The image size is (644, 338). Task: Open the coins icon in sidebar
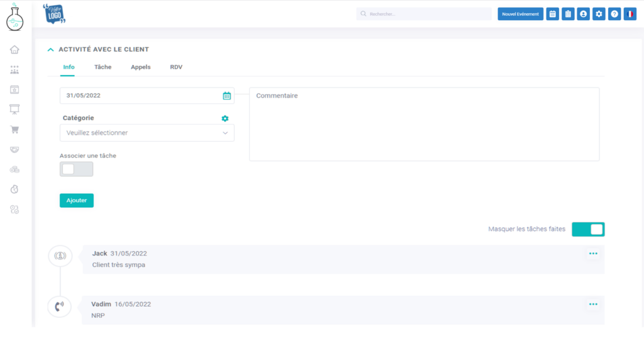click(x=14, y=169)
